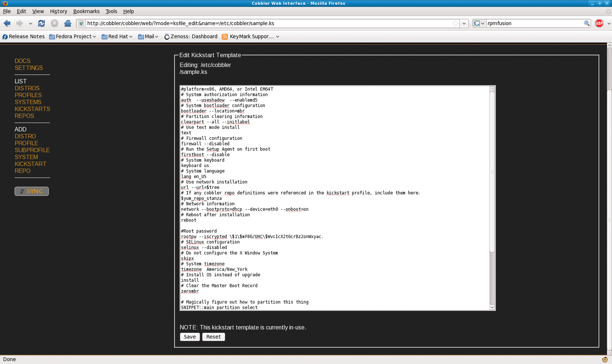Add a new DISTRO
Screen dimensions: 612x364
coord(25,136)
